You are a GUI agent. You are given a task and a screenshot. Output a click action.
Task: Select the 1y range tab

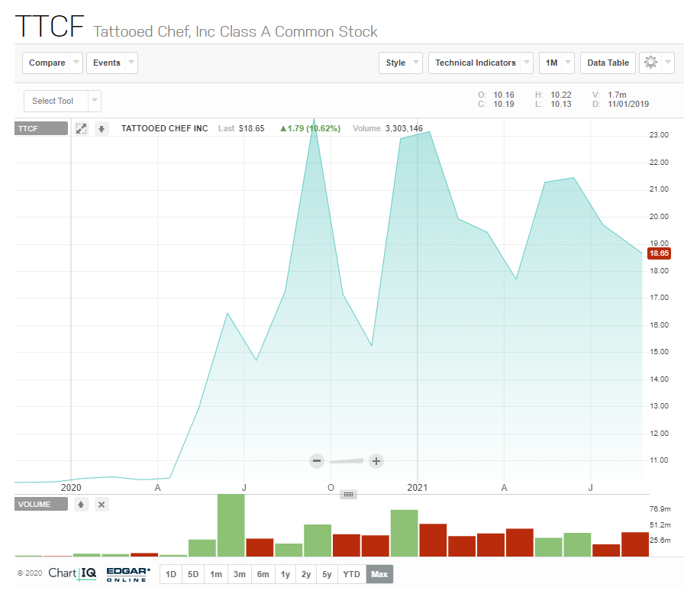pyautogui.click(x=285, y=574)
